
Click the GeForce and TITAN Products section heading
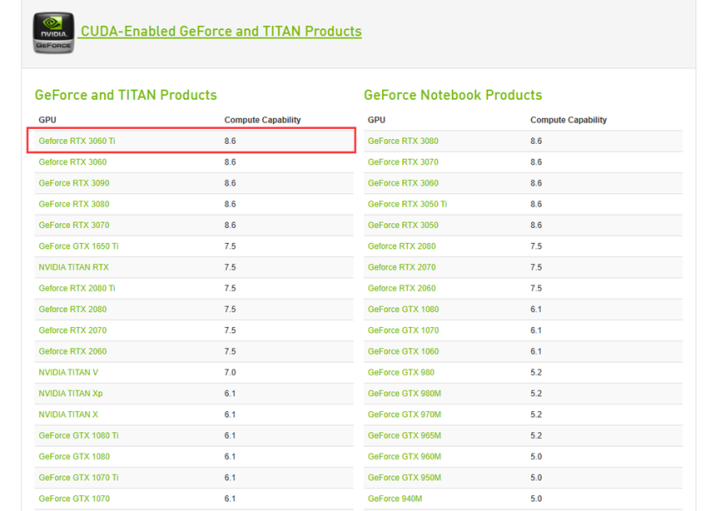point(126,95)
